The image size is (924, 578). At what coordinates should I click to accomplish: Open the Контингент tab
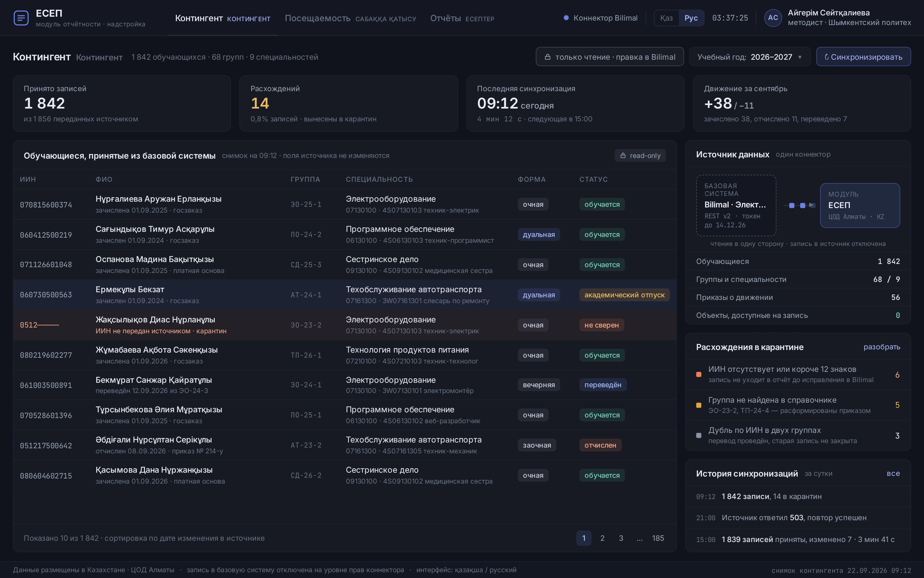pyautogui.click(x=223, y=18)
